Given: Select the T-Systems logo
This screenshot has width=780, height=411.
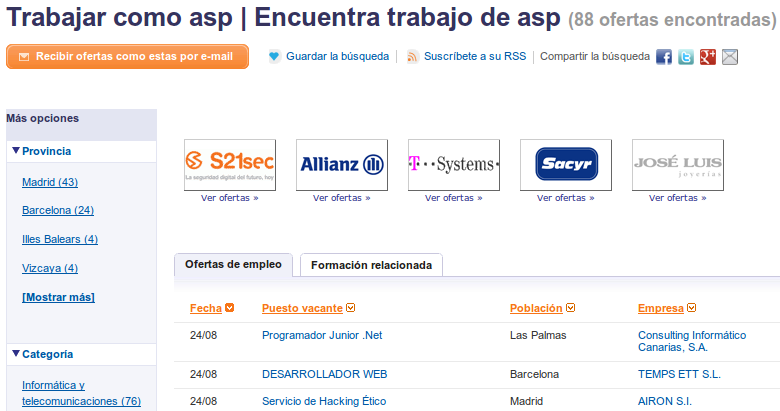Looking at the screenshot, I should 454,164.
